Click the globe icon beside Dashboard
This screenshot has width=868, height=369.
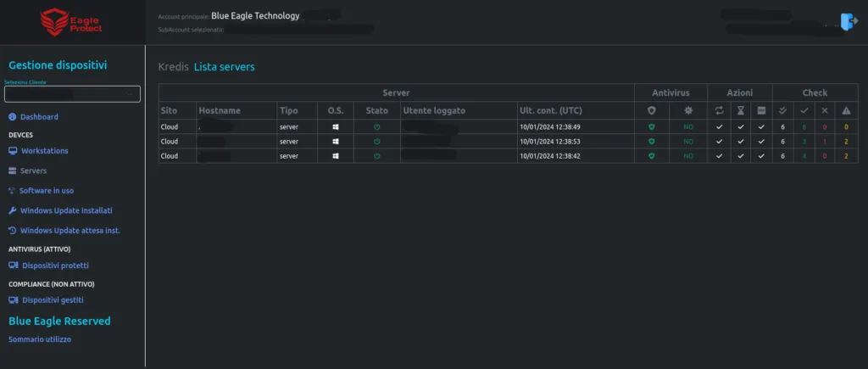[x=13, y=117]
